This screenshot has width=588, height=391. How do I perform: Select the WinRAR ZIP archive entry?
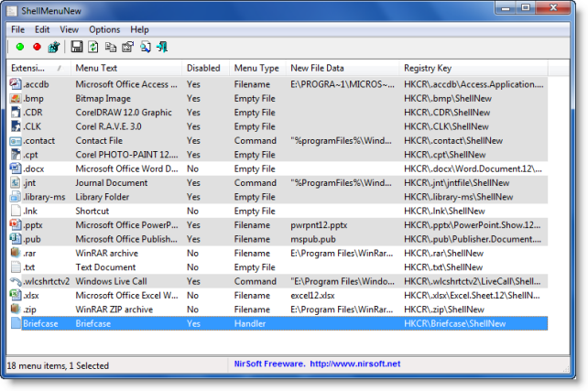[114, 310]
